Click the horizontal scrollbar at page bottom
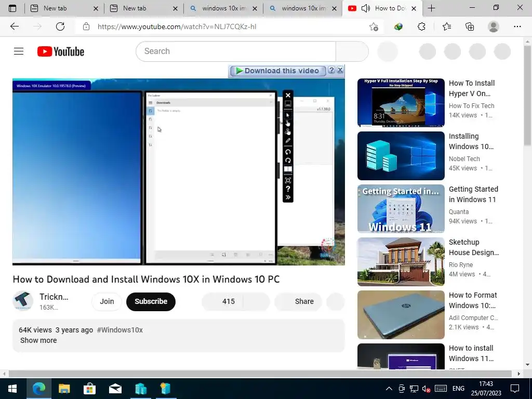This screenshot has height=399, width=532. coord(260,374)
